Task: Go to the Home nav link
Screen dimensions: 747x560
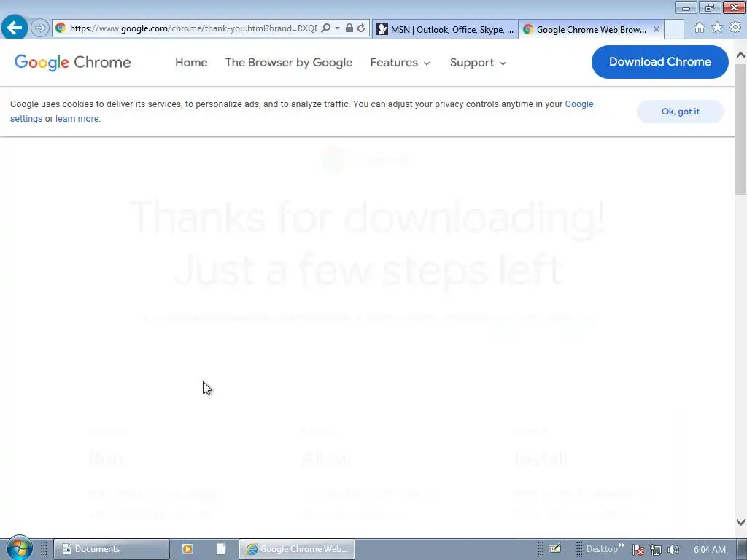Action: click(191, 63)
